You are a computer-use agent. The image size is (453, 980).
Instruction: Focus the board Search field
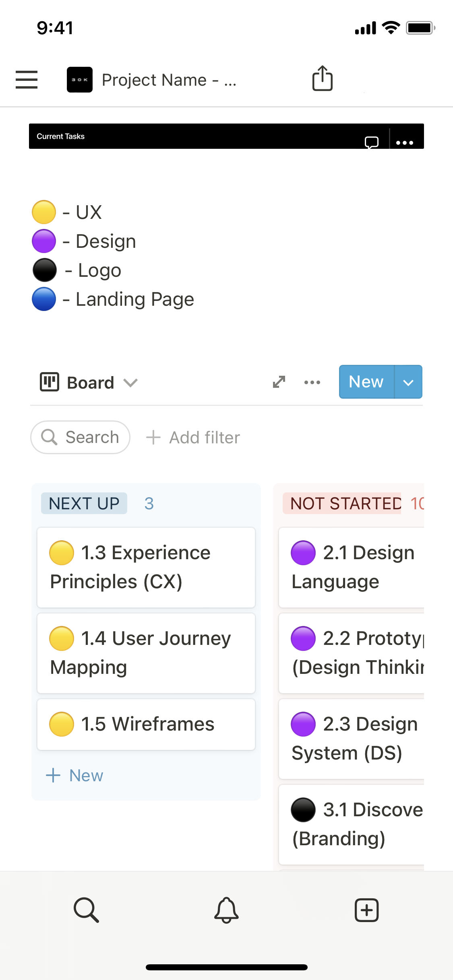point(81,437)
